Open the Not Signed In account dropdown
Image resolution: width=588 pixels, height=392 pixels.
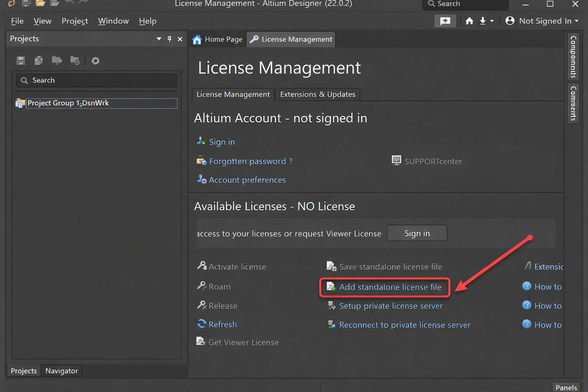[542, 21]
